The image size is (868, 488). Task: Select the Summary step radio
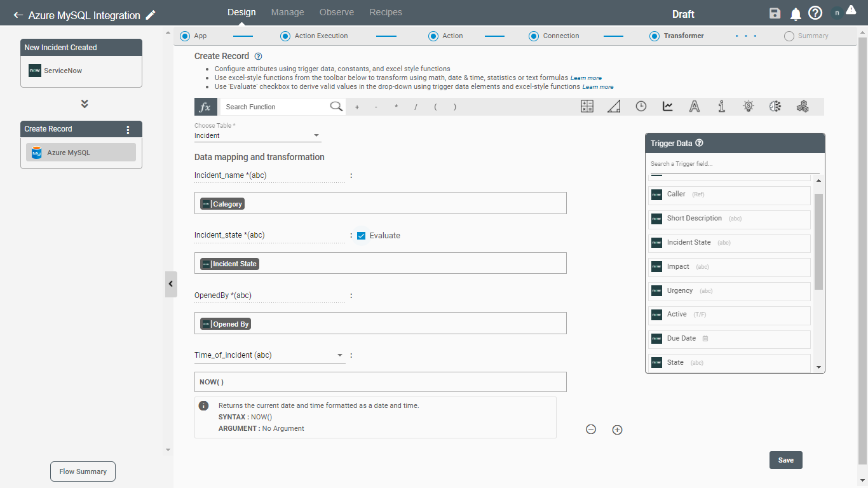pyautogui.click(x=789, y=36)
